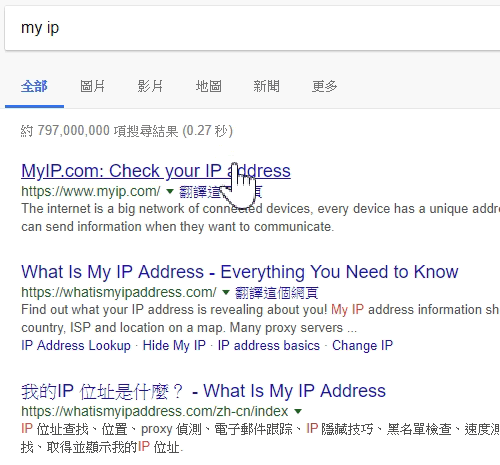Open the 更多 menu
500x465 pixels.
click(x=324, y=86)
